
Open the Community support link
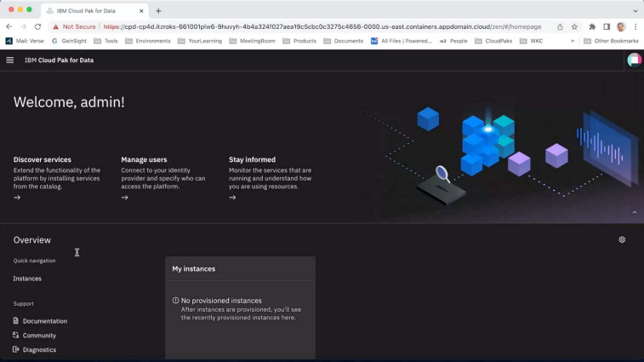39,336
